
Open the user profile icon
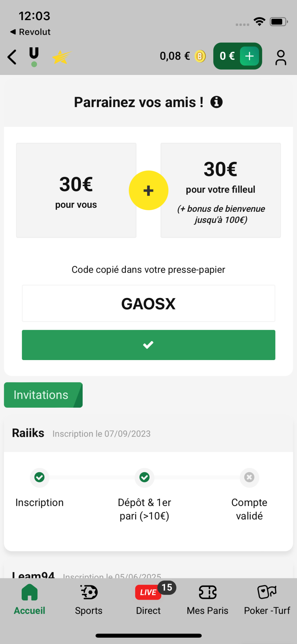pos(281,57)
